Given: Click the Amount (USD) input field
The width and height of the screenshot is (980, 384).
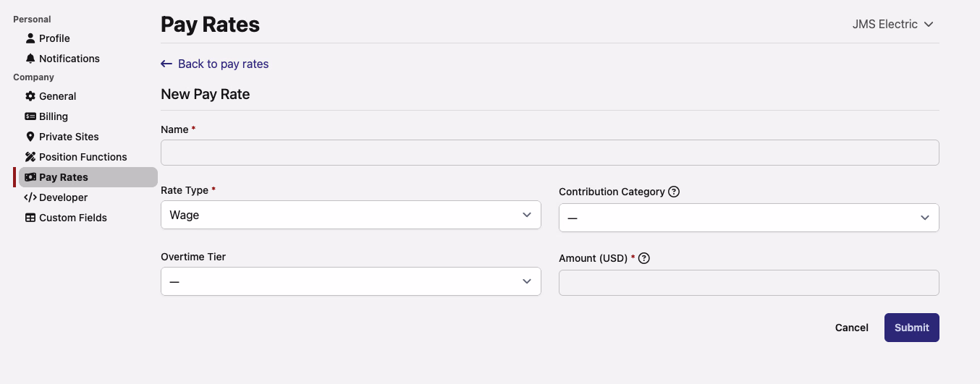Looking at the screenshot, I should (748, 283).
